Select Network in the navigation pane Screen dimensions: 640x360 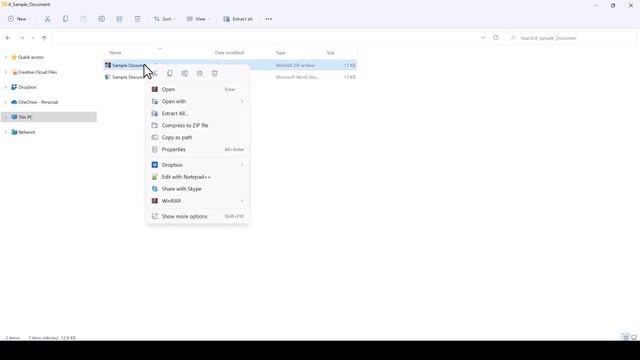pos(27,132)
